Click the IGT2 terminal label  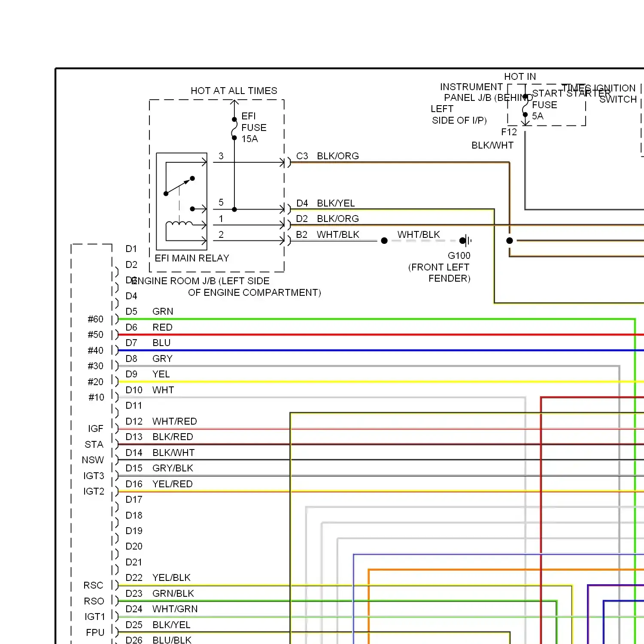tap(94, 491)
